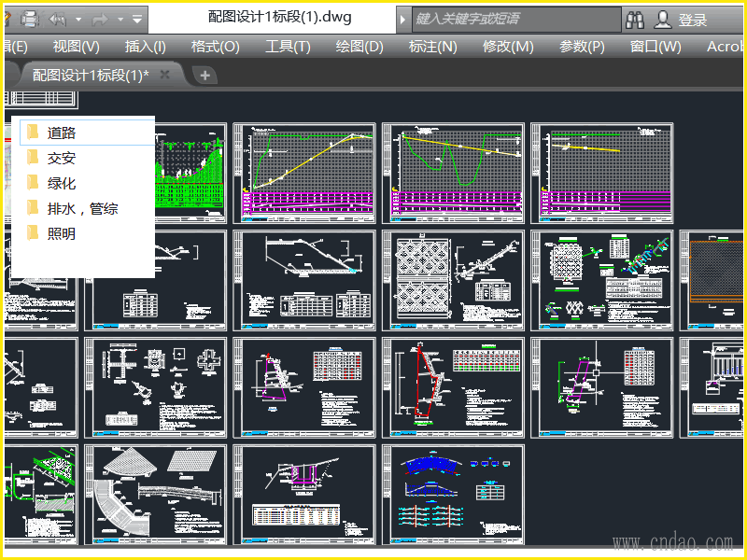Click the folder icon beside 道路
Viewport: 747px width, 560px height.
click(x=33, y=132)
